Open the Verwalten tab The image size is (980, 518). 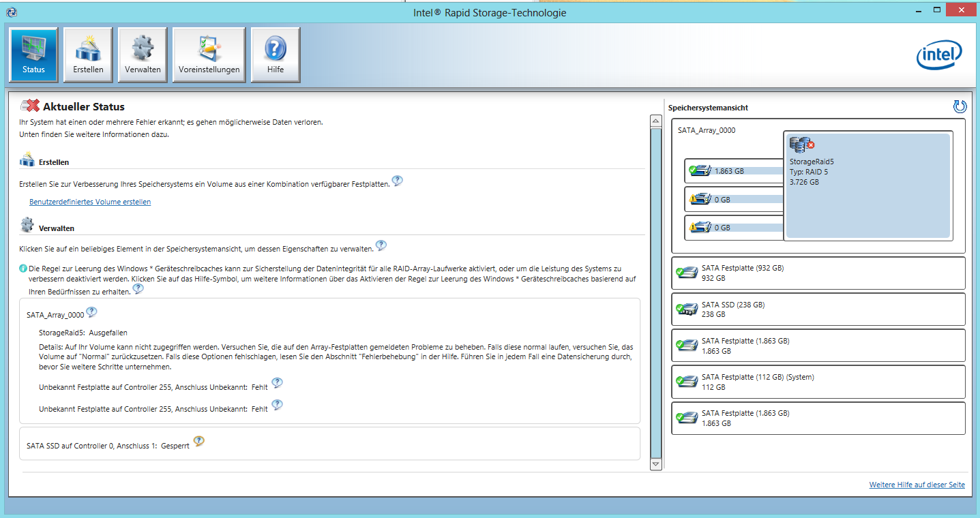pos(143,55)
